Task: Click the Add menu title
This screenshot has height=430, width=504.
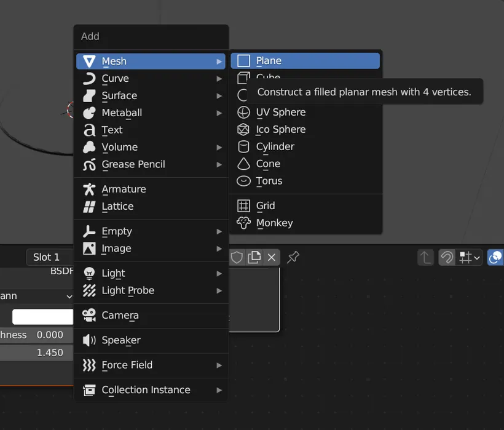Action: 90,36
